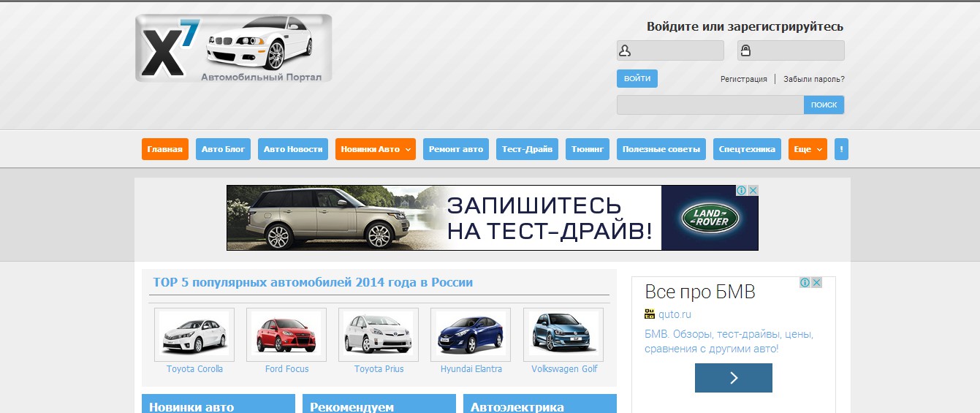This screenshot has width=980, height=413.
Task: Open the Ford Focus text link
Action: pyautogui.click(x=286, y=369)
